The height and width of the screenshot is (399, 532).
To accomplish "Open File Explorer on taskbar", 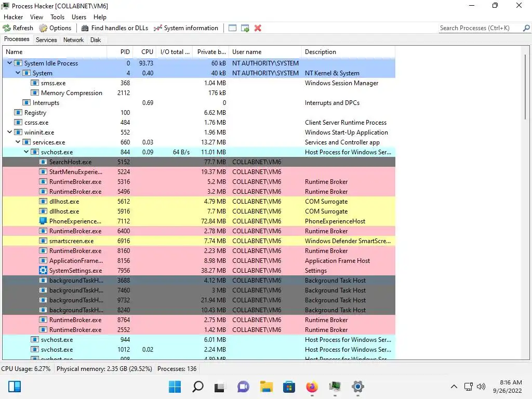I will click(267, 387).
